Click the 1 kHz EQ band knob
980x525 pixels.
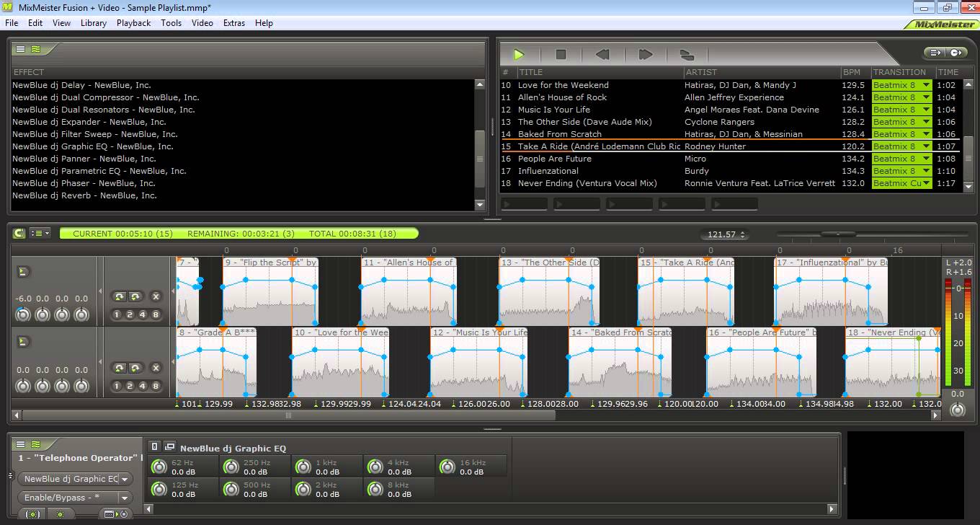[x=303, y=467]
